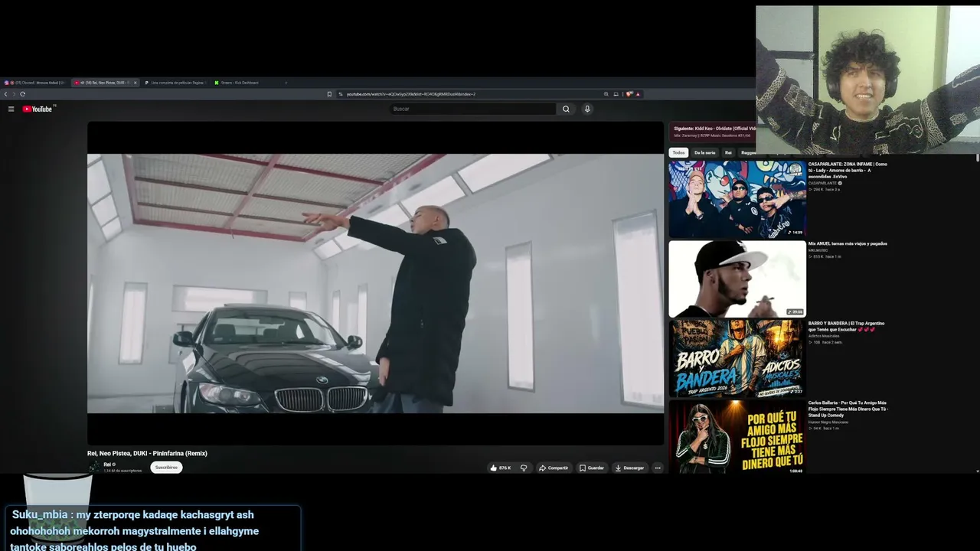Open the 'CASAPARLANTE: ZONA INFAME' video title

click(848, 170)
